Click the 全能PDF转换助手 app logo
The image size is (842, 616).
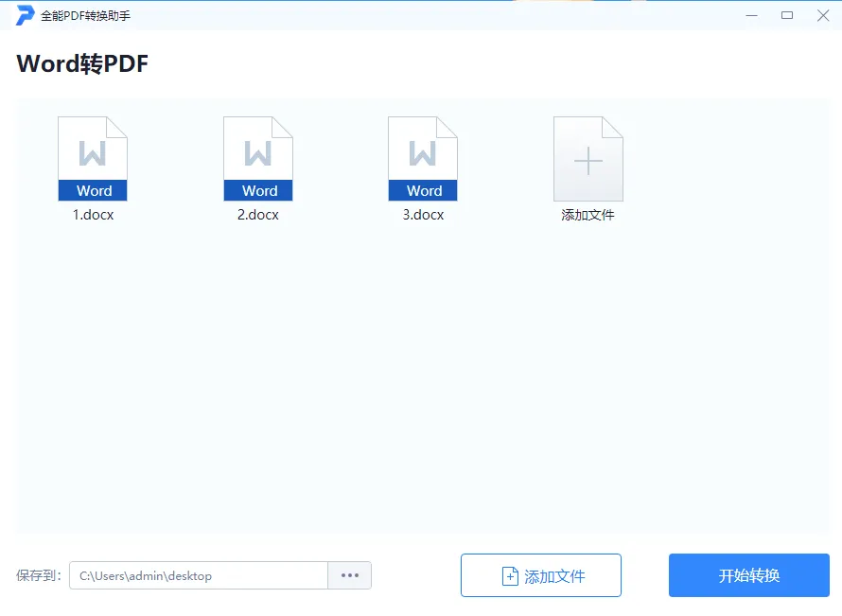pyautogui.click(x=25, y=15)
